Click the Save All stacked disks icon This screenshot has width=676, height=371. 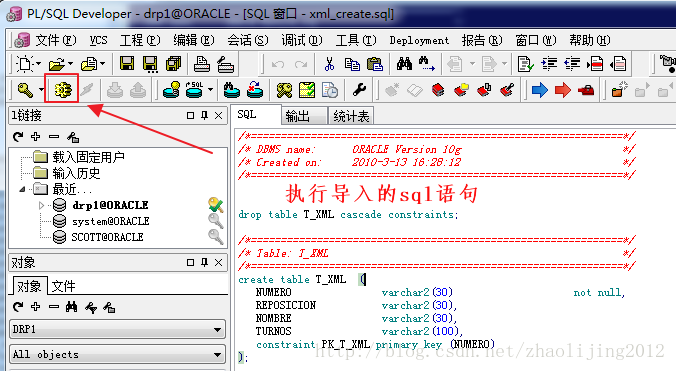click(x=173, y=64)
